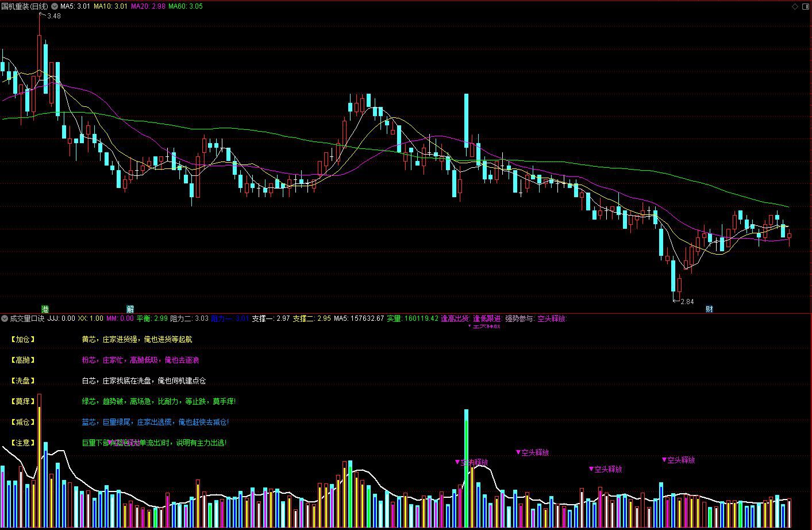
Task: Click the 解 marker below the chart
Action: coord(130,309)
